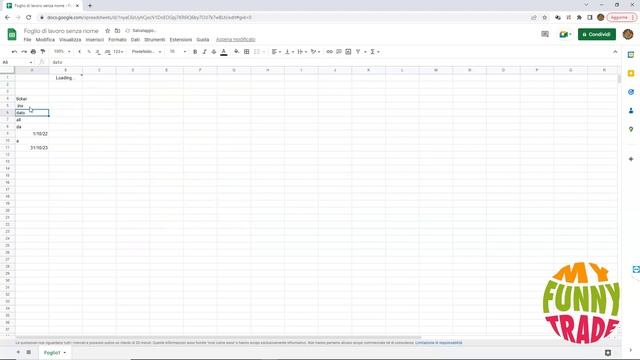
Task: Increase decimal places
Action: [108, 52]
